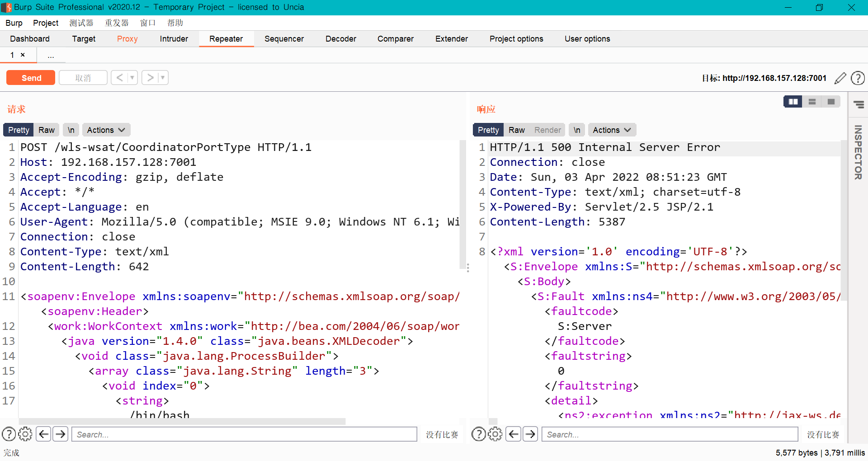Image resolution: width=868 pixels, height=461 pixels.
Task: Open the Inspector panel menu icon
Action: point(859,105)
